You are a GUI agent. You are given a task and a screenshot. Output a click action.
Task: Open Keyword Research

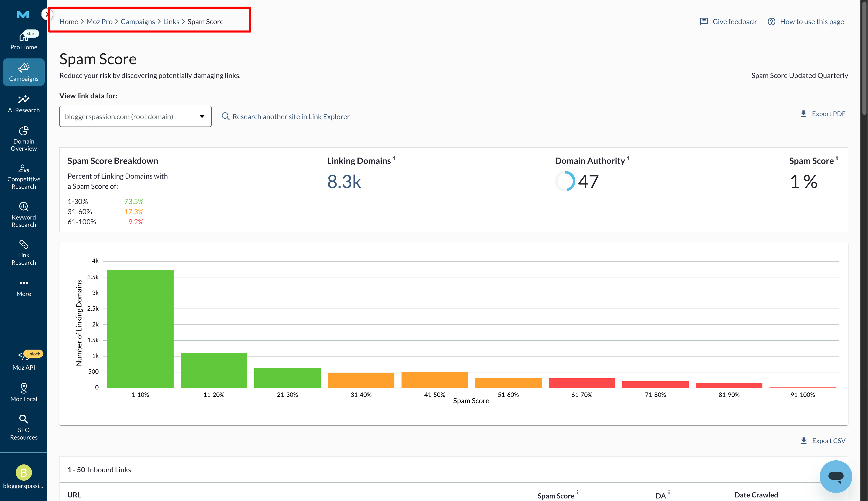tap(23, 215)
